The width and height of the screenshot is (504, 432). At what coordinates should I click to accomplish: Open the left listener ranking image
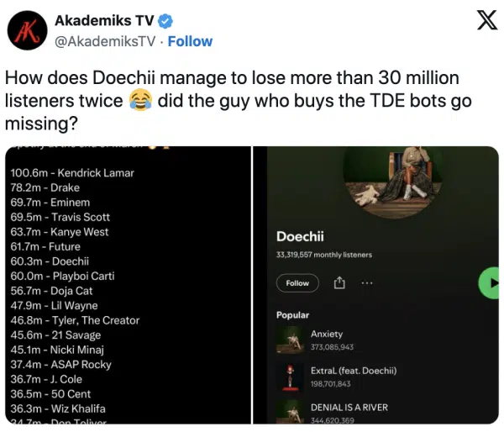click(x=126, y=286)
